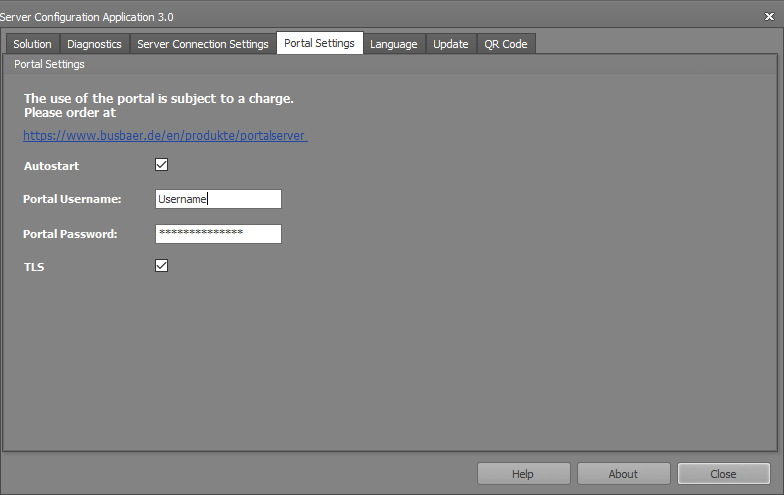Open the busbaer.de portalserver link
This screenshot has height=495, width=784.
coord(165,136)
